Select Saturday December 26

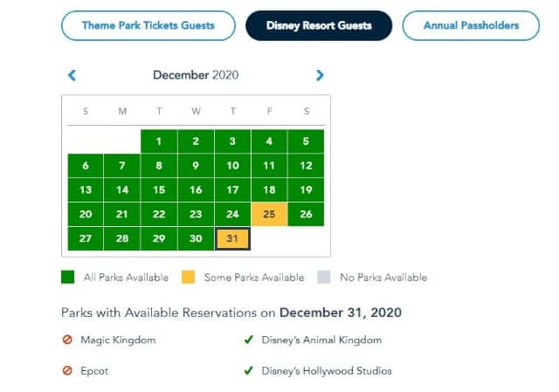click(306, 214)
